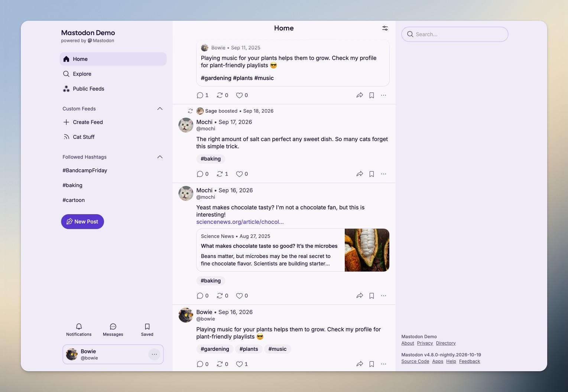Click the #gardening tag chip on Bowie's post
This screenshot has width=568, height=392.
pyautogui.click(x=215, y=349)
